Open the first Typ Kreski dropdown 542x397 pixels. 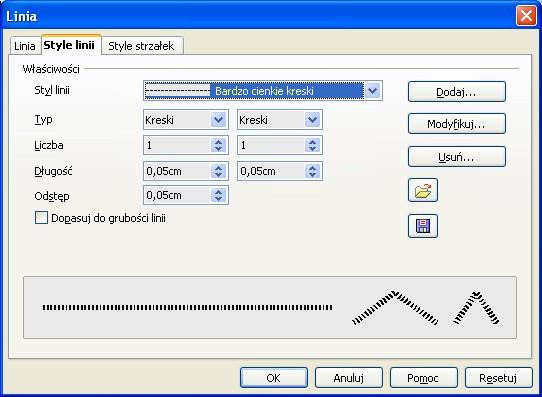tap(218, 120)
